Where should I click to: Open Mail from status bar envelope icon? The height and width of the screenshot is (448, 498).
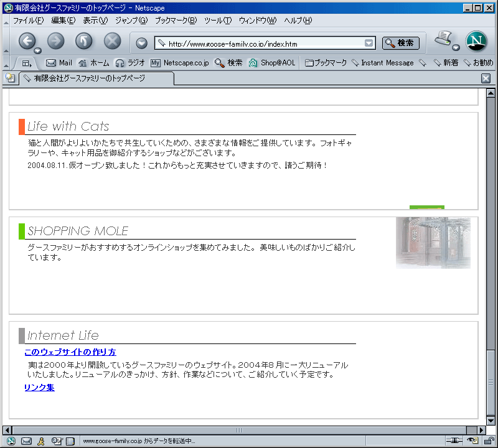26,441
